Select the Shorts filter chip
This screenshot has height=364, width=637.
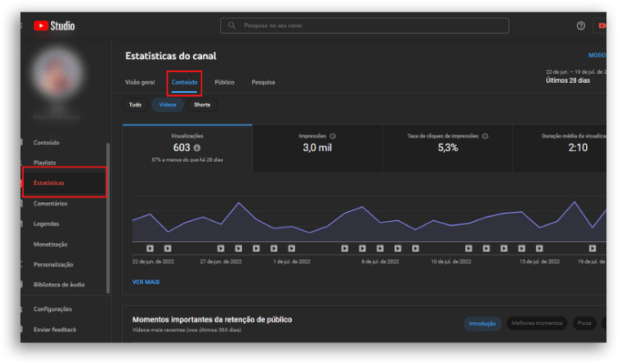pos(202,105)
